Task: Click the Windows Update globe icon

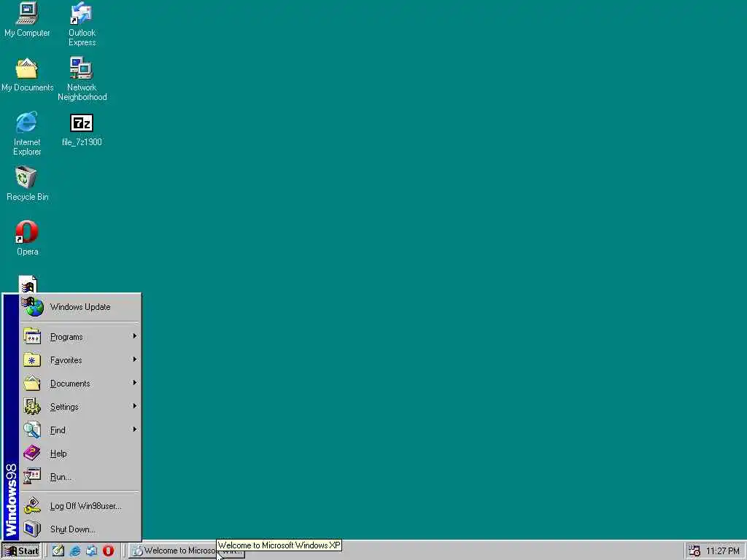Action: point(33,307)
